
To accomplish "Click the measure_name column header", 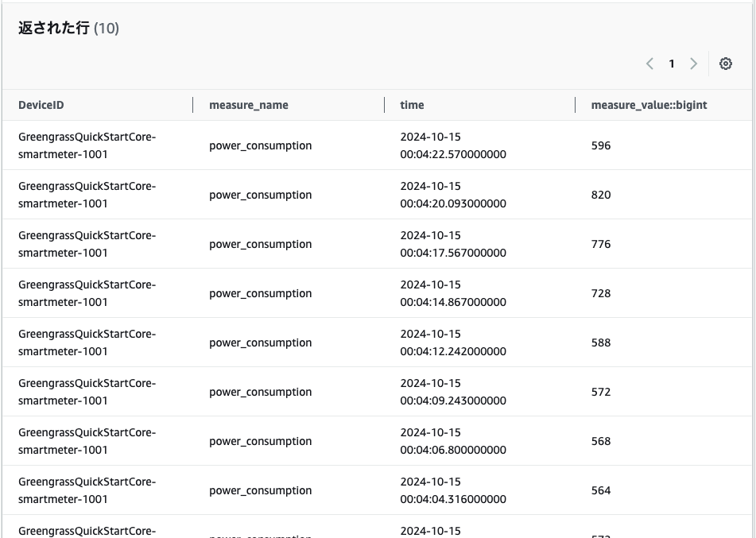I will [x=248, y=105].
